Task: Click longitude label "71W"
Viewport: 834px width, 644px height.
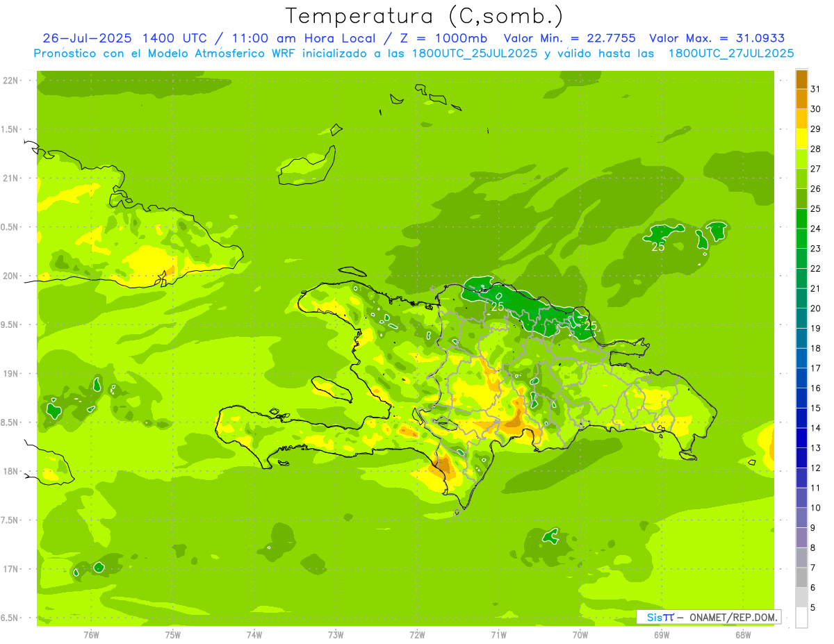Action: click(499, 635)
